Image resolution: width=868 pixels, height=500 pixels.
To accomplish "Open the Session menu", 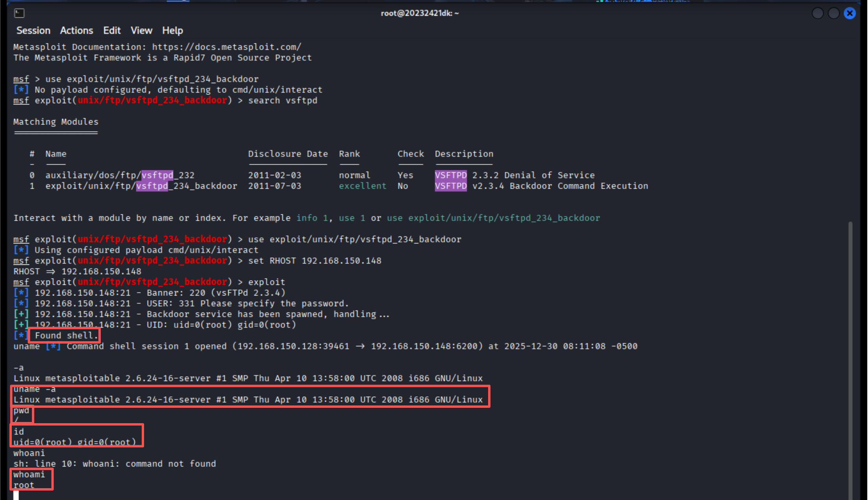I will pyautogui.click(x=33, y=31).
